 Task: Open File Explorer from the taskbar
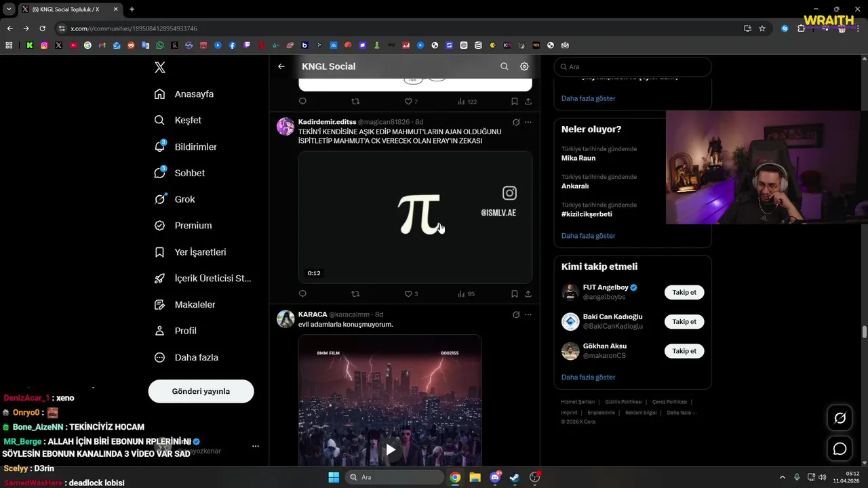[x=475, y=477]
